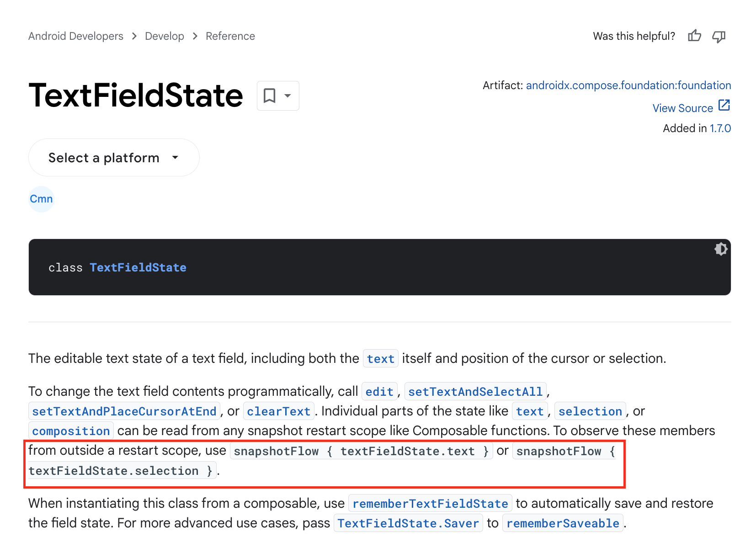Screen dimensions: 756x553
Task: Toggle dark code theme icon
Action: (721, 249)
